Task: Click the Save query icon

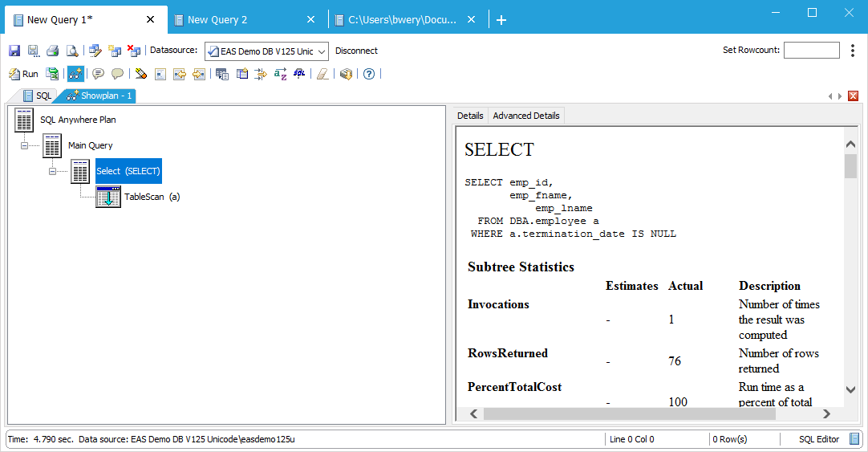Action: [14, 51]
